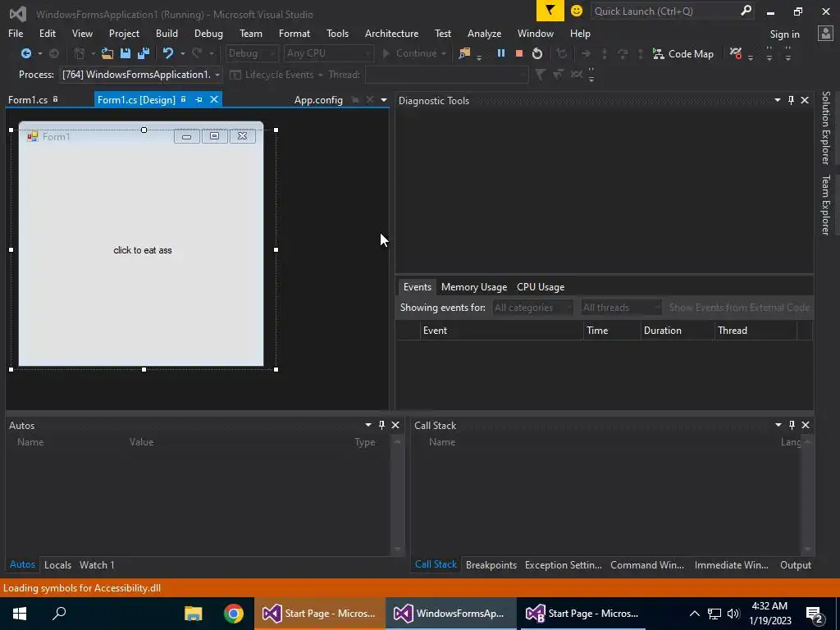Click into the Quick Launch search box

click(x=664, y=11)
